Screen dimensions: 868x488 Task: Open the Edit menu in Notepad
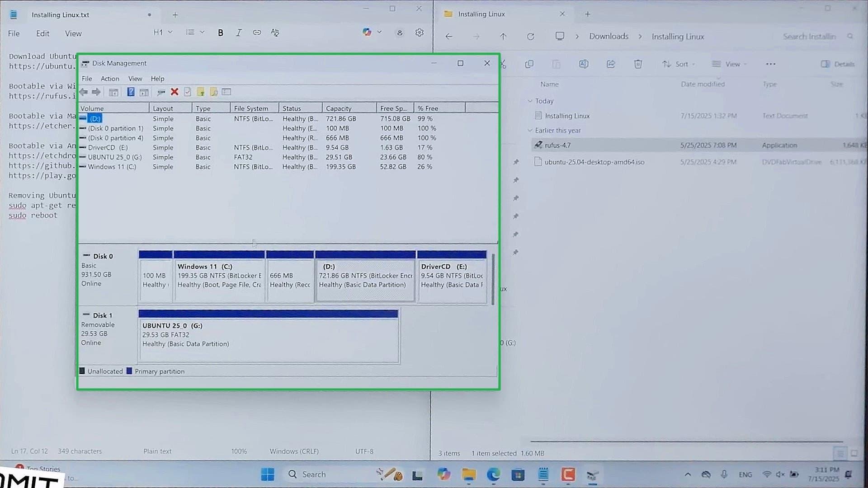42,33
